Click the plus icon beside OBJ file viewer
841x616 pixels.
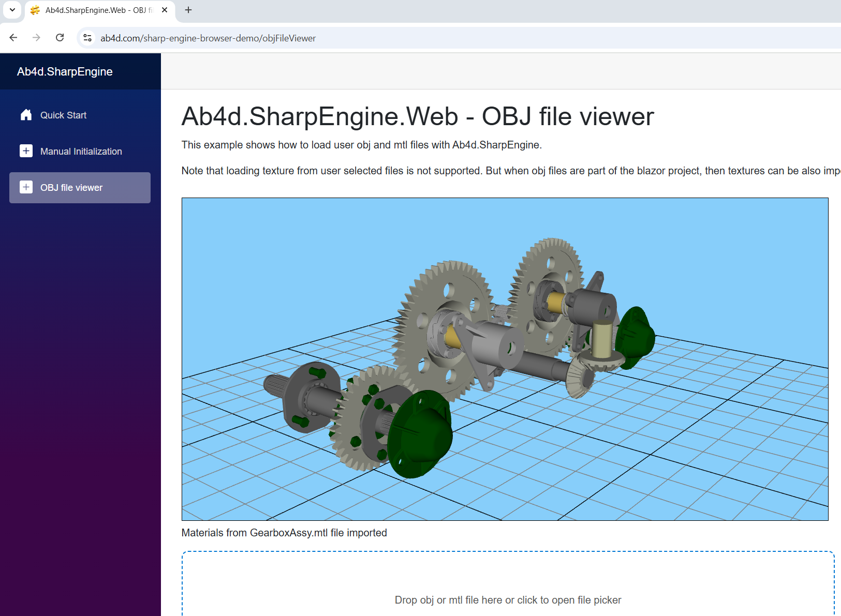tap(26, 187)
